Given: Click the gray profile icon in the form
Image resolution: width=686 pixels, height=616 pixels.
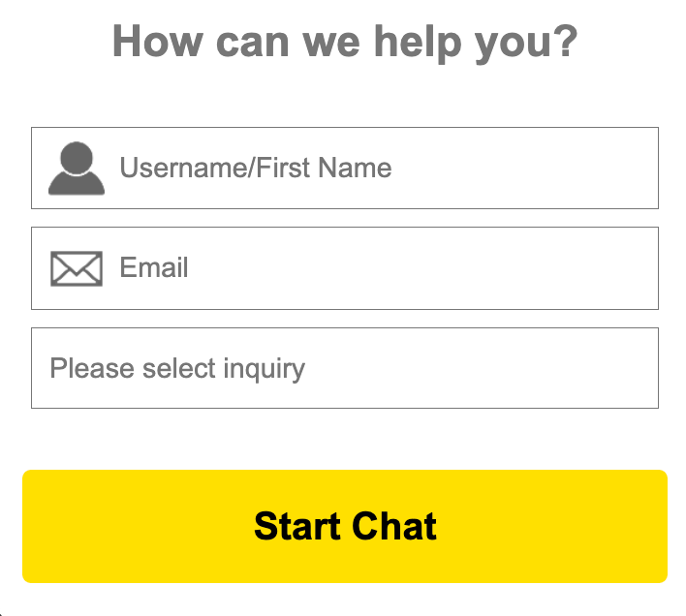Looking at the screenshot, I should pyautogui.click(x=76, y=169).
